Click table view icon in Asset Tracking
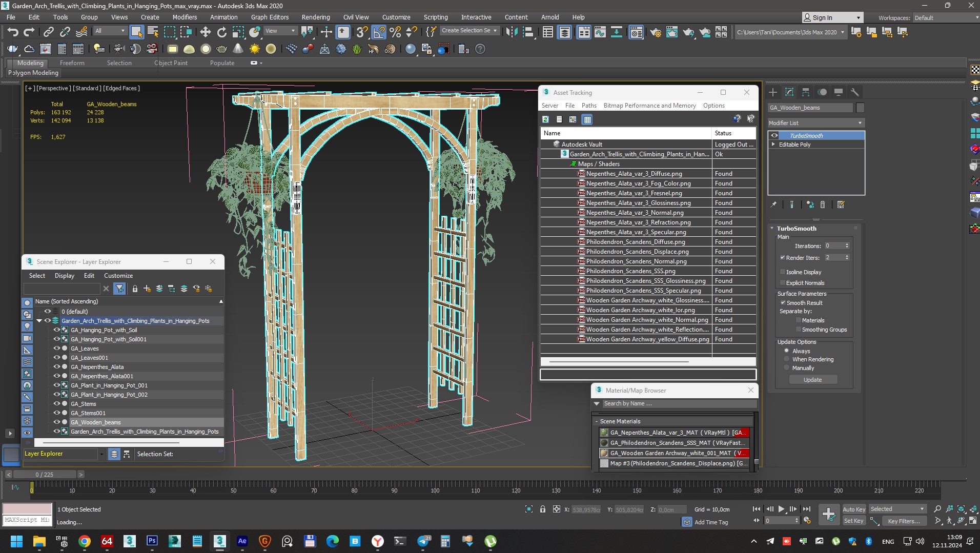 [x=587, y=119]
